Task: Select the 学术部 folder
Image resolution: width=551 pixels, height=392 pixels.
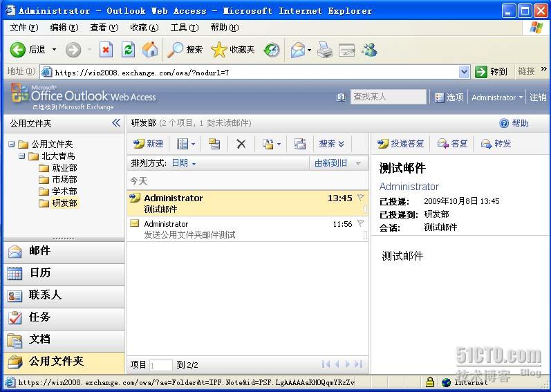Action: click(64, 192)
